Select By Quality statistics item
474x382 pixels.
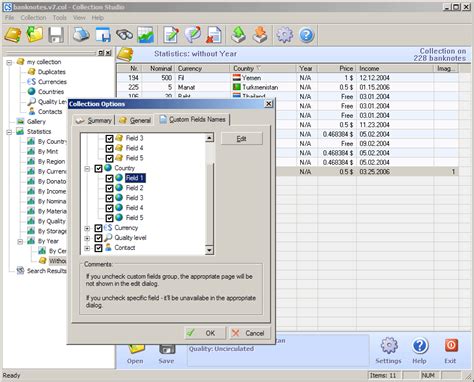[x=52, y=221]
